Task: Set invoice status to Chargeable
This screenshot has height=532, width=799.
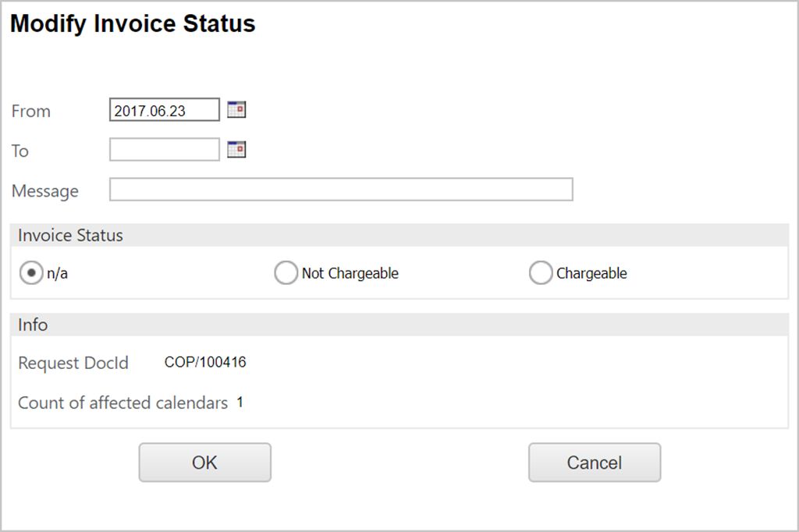Action: pyautogui.click(x=541, y=273)
